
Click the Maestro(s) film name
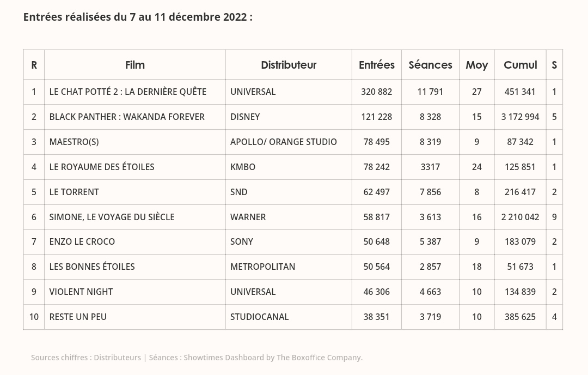pos(74,142)
